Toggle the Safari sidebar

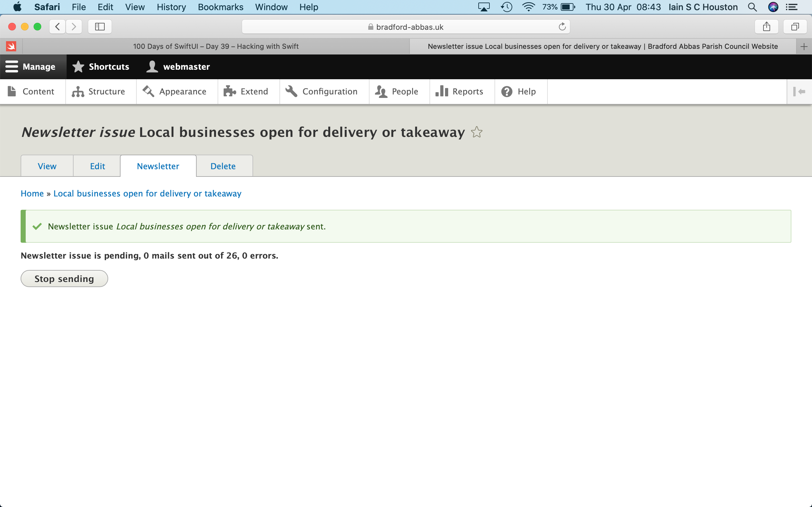click(99, 27)
